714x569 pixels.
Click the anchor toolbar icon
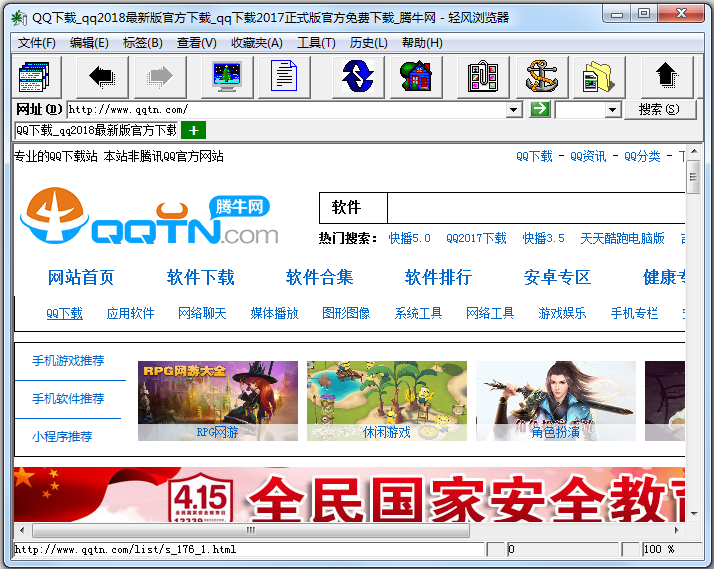(x=542, y=77)
